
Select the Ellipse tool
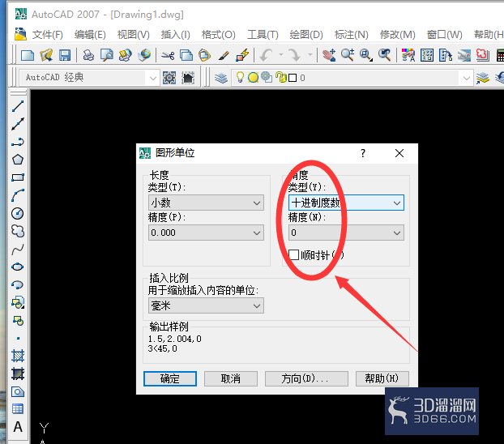[x=18, y=267]
